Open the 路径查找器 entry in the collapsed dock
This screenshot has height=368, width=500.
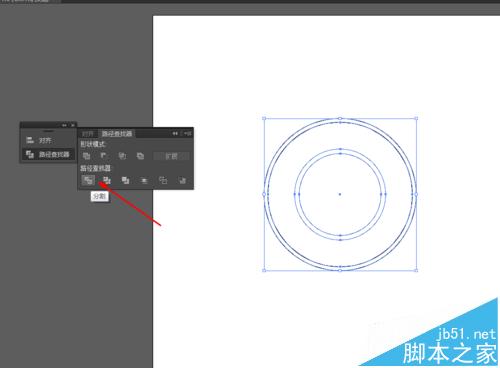click(x=48, y=154)
